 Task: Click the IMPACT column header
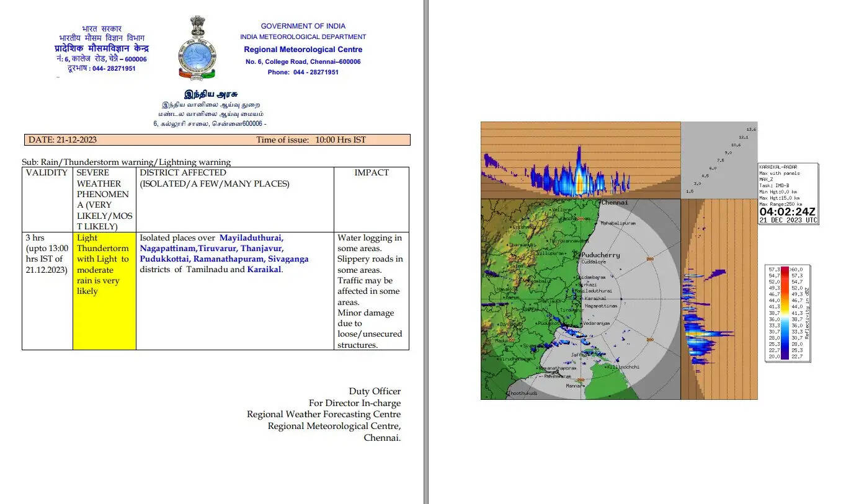(372, 173)
